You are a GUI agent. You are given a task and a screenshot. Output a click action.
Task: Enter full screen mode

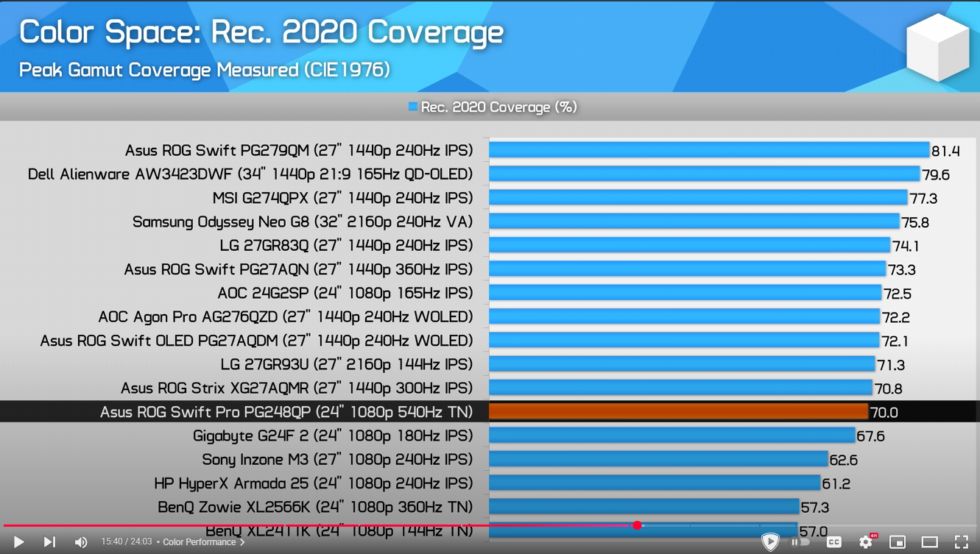pos(962,542)
